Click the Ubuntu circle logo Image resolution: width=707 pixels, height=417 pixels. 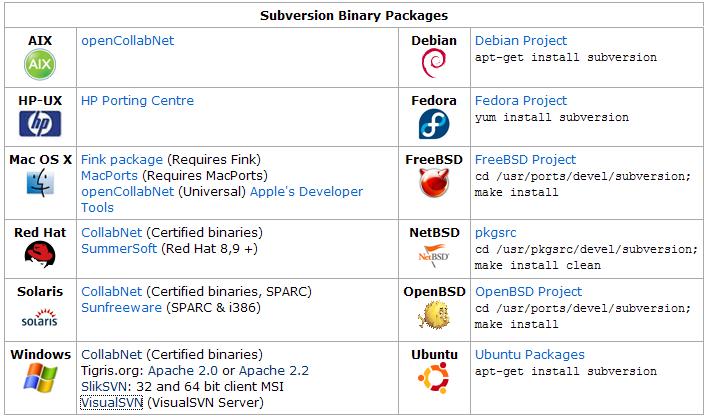[434, 378]
